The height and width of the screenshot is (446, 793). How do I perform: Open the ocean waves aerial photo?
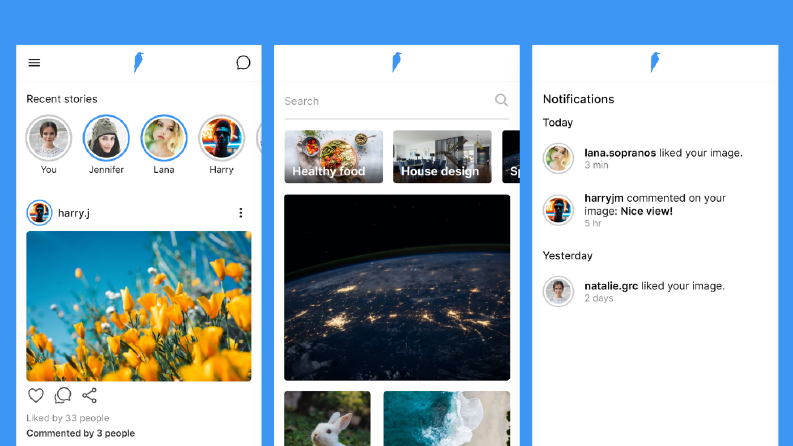pyautogui.click(x=447, y=418)
